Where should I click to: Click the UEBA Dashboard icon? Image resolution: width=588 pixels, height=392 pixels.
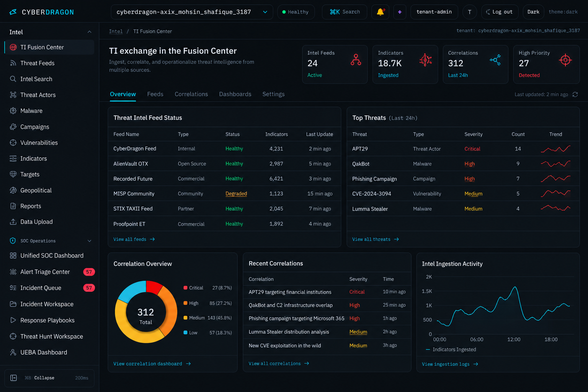pyautogui.click(x=13, y=352)
